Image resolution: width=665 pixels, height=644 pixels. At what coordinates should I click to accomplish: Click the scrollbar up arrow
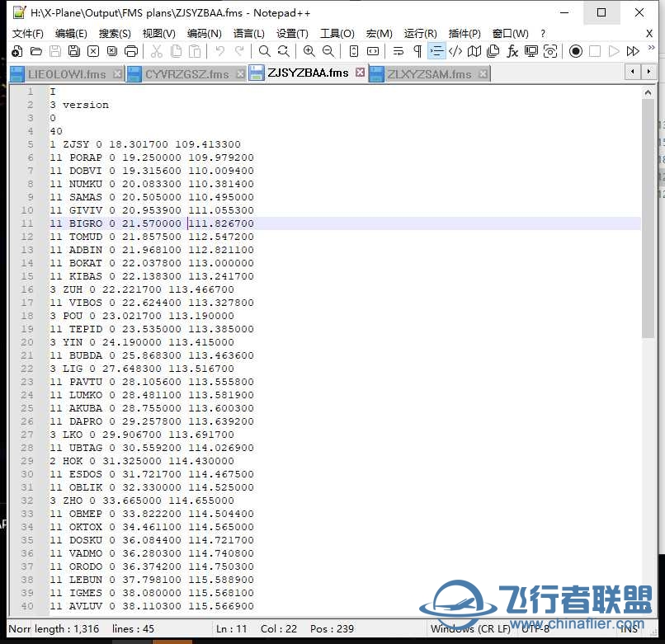coord(648,92)
